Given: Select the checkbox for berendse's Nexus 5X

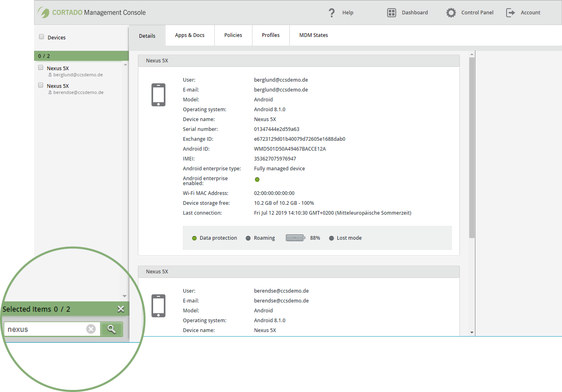Looking at the screenshot, I should pos(40,85).
